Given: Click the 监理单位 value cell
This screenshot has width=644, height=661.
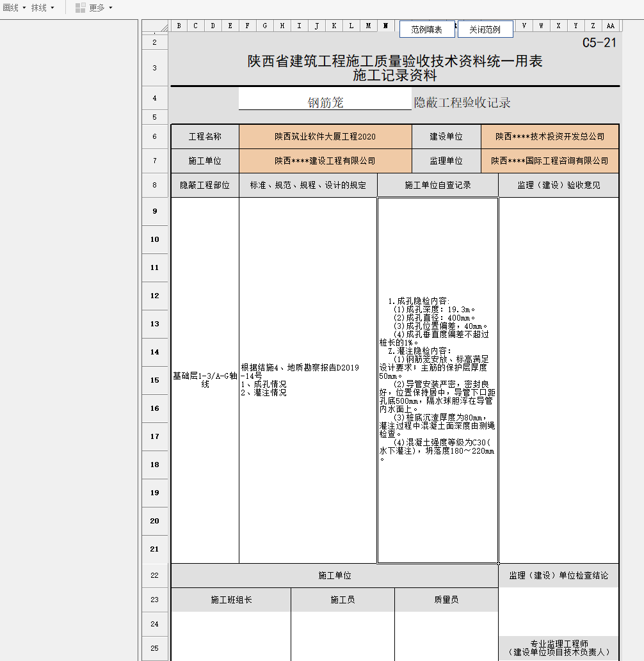Looking at the screenshot, I should 550,161.
